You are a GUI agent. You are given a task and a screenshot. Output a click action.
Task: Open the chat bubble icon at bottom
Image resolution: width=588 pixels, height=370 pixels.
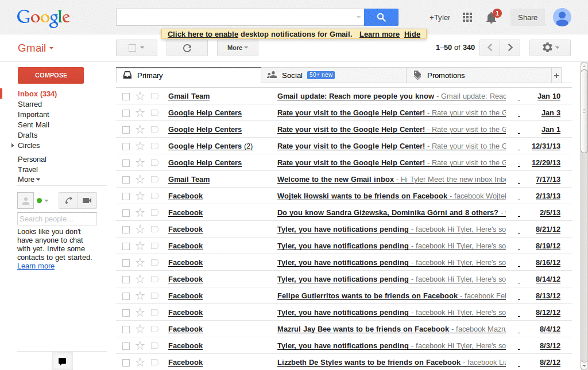(x=62, y=361)
